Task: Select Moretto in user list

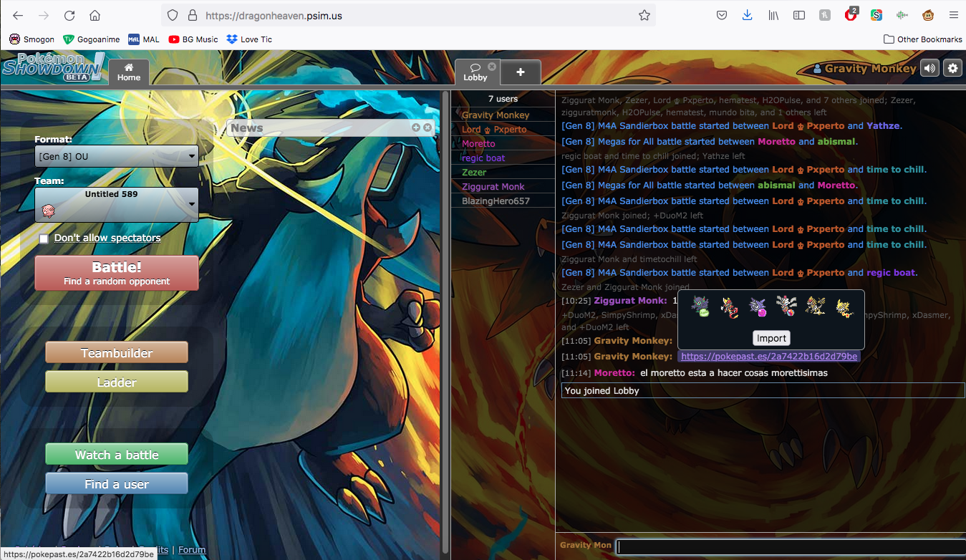Action: click(x=503, y=144)
